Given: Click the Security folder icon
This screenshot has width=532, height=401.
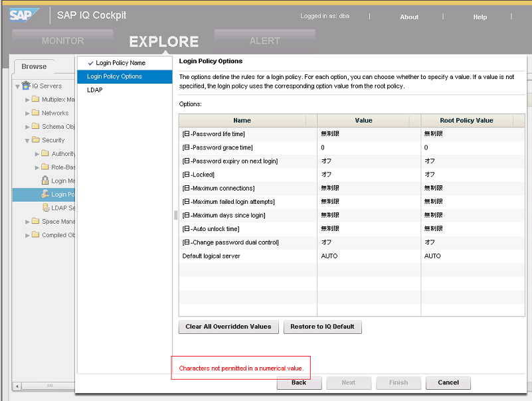Looking at the screenshot, I should point(36,140).
